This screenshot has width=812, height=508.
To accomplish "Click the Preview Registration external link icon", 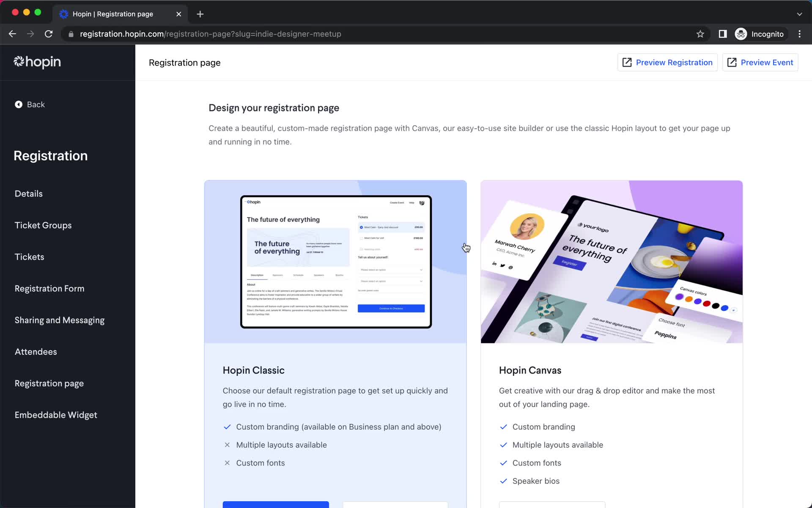I will click(x=627, y=63).
